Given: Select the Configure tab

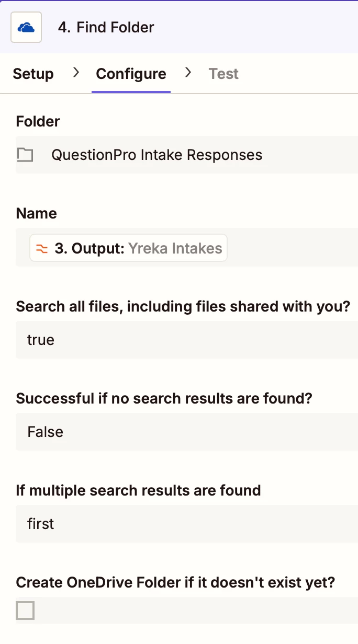Looking at the screenshot, I should pyautogui.click(x=131, y=74).
